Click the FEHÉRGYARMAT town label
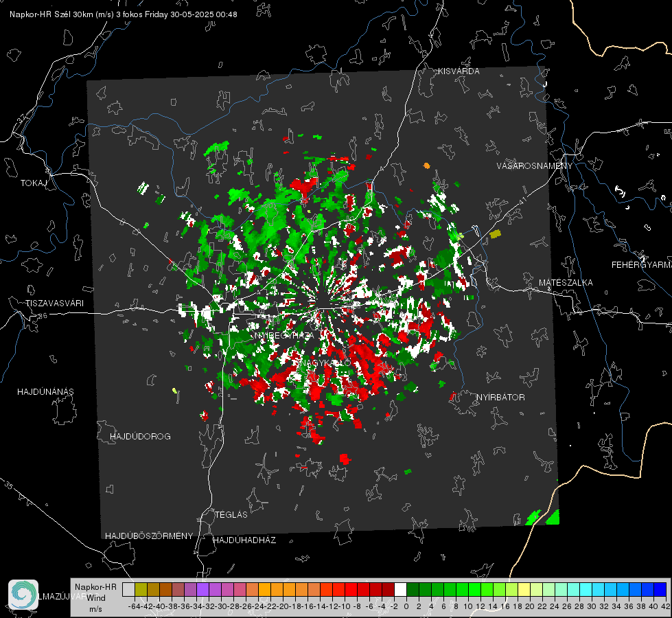This screenshot has width=672, height=618. pos(642,265)
